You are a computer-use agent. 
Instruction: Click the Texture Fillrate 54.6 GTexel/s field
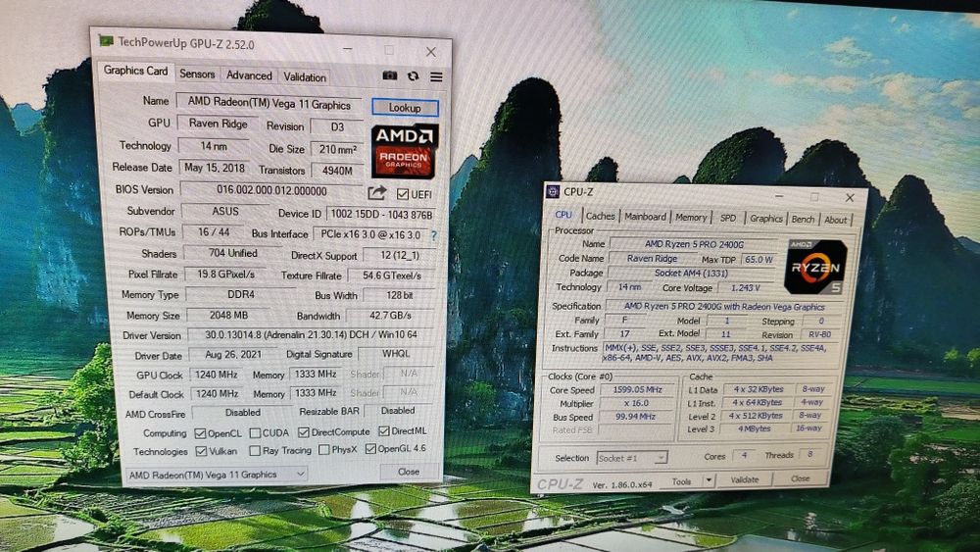(x=392, y=276)
